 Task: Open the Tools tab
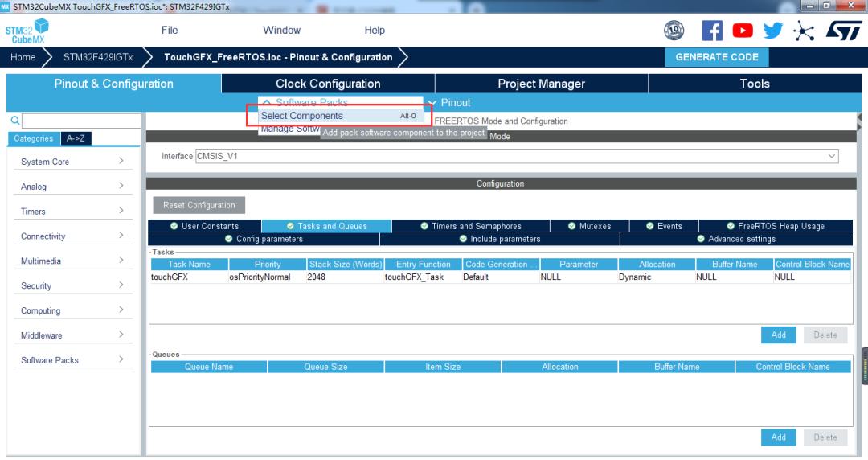click(755, 84)
